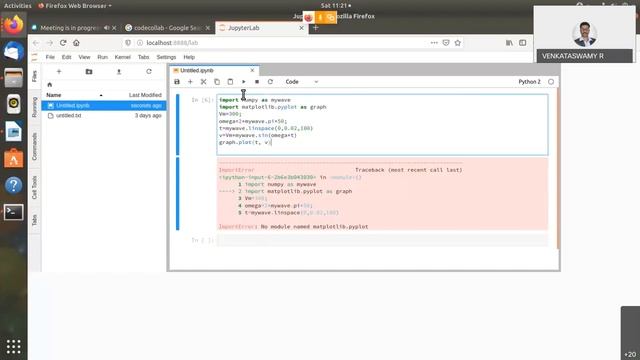Open the Settings menu
This screenshot has height=360, width=640.
tap(166, 57)
